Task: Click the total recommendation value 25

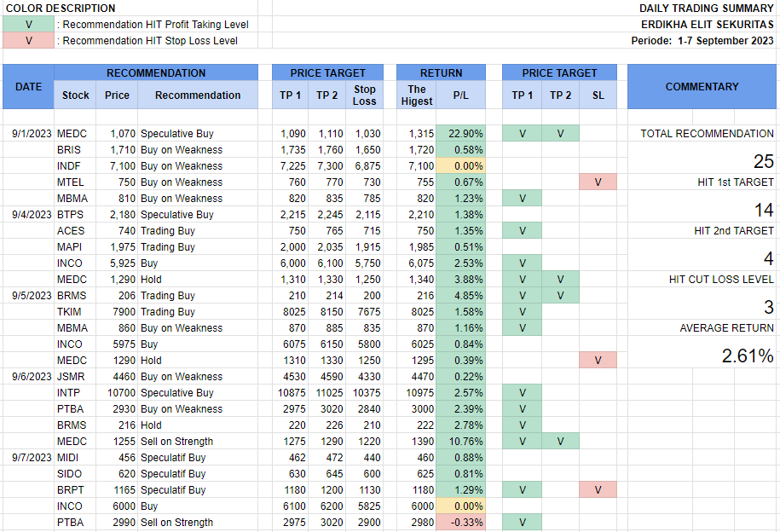Action: [763, 161]
